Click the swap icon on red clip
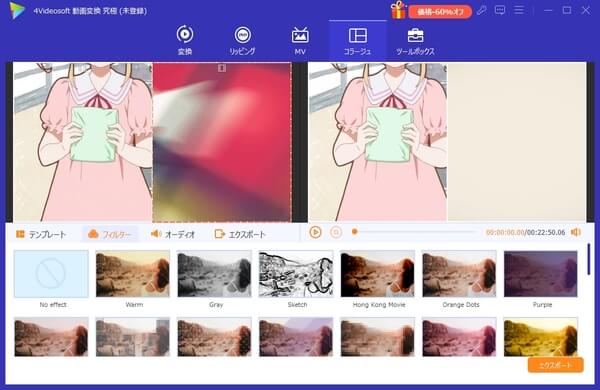The width and height of the screenshot is (600, 390). (222, 68)
